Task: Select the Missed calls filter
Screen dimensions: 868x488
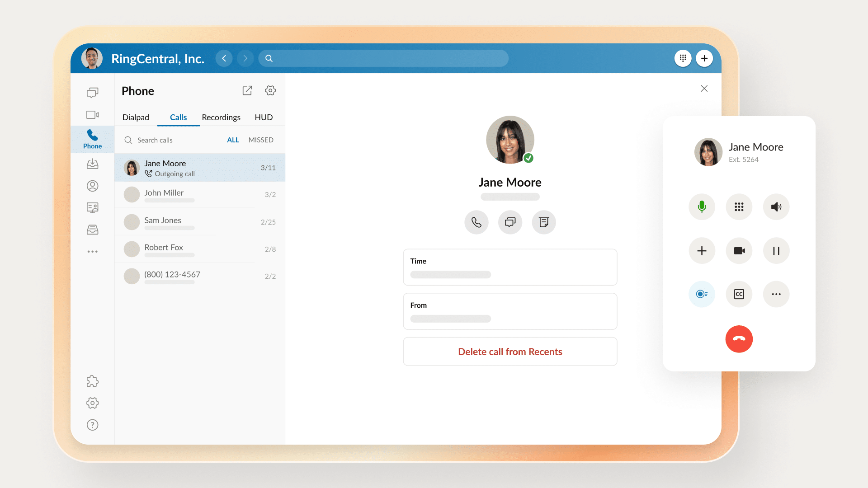Action: point(260,140)
